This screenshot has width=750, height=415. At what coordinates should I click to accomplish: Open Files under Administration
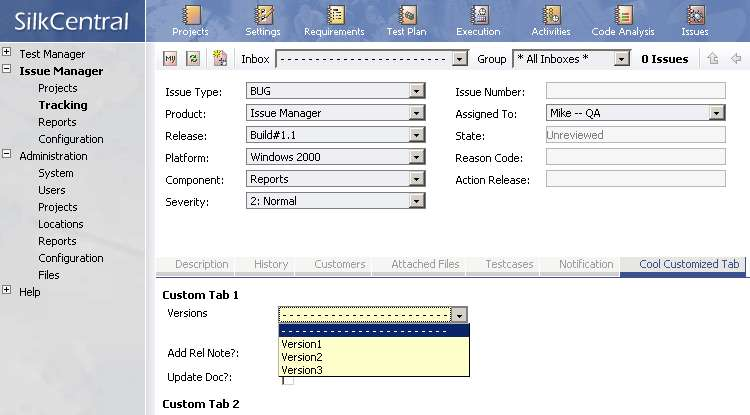(49, 275)
